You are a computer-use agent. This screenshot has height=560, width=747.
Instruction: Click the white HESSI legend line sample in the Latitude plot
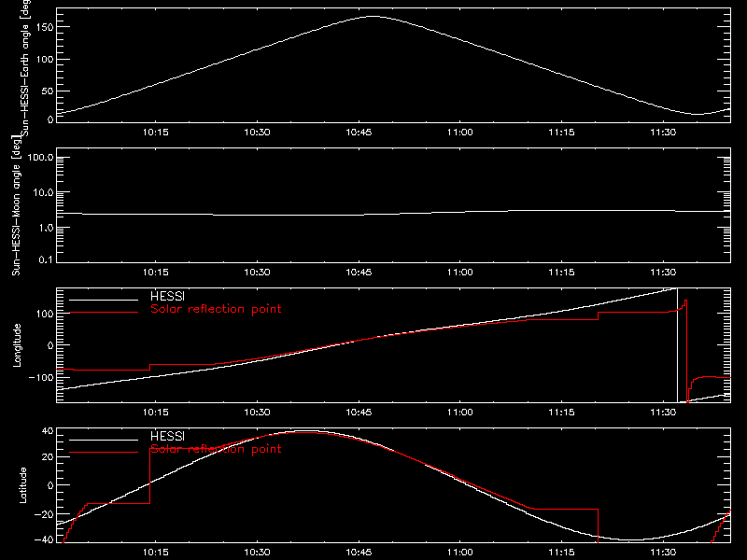pyautogui.click(x=104, y=440)
